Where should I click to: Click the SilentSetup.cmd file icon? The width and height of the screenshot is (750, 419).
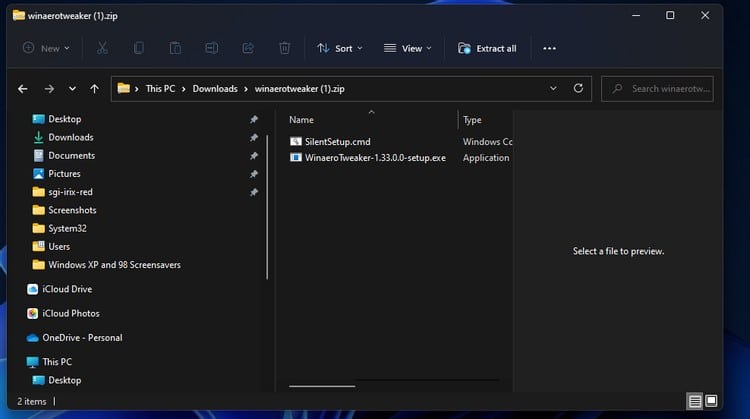pos(296,142)
